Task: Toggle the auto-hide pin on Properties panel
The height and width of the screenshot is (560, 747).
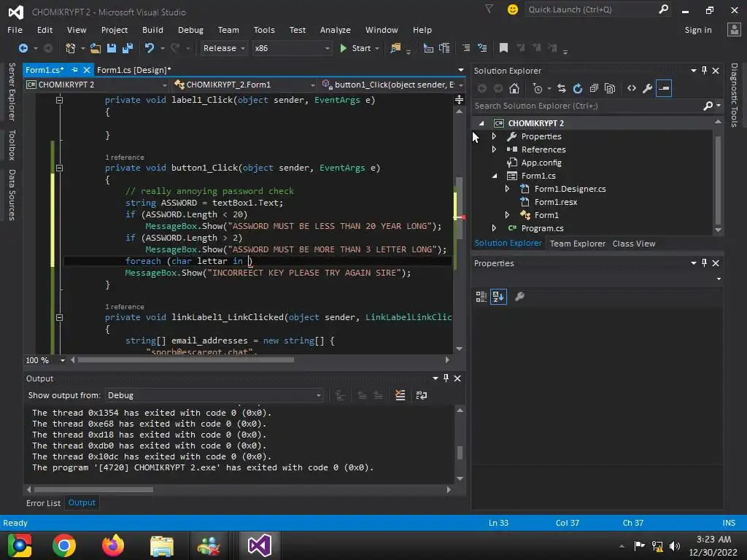Action: (x=704, y=262)
